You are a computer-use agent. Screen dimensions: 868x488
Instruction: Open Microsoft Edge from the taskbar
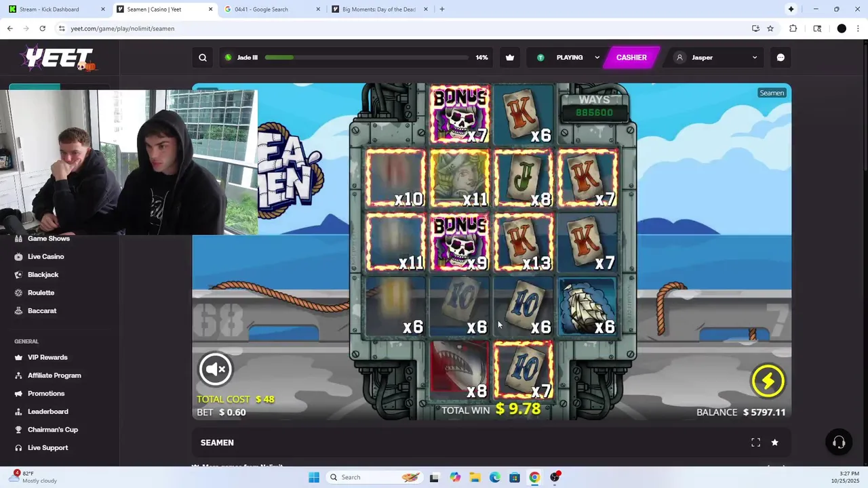tap(495, 477)
